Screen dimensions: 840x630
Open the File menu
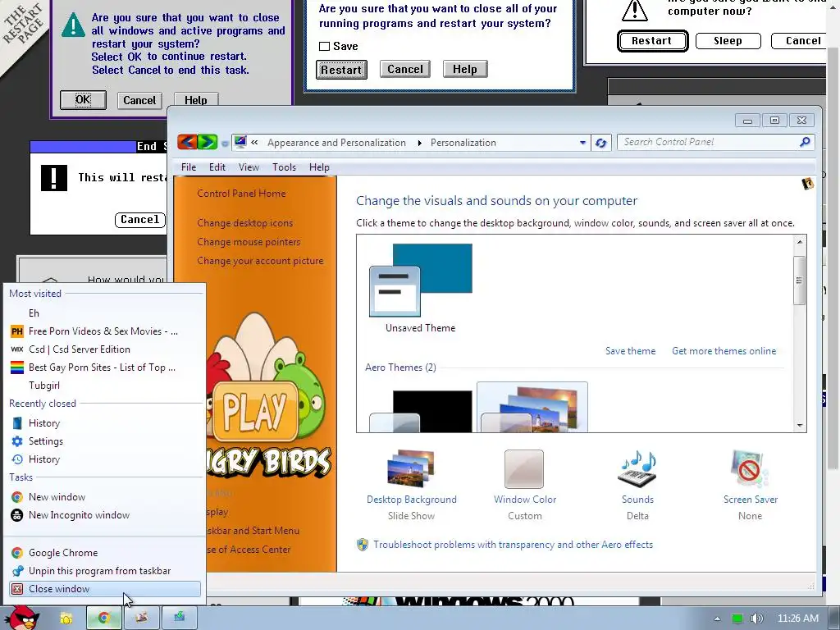pyautogui.click(x=189, y=167)
